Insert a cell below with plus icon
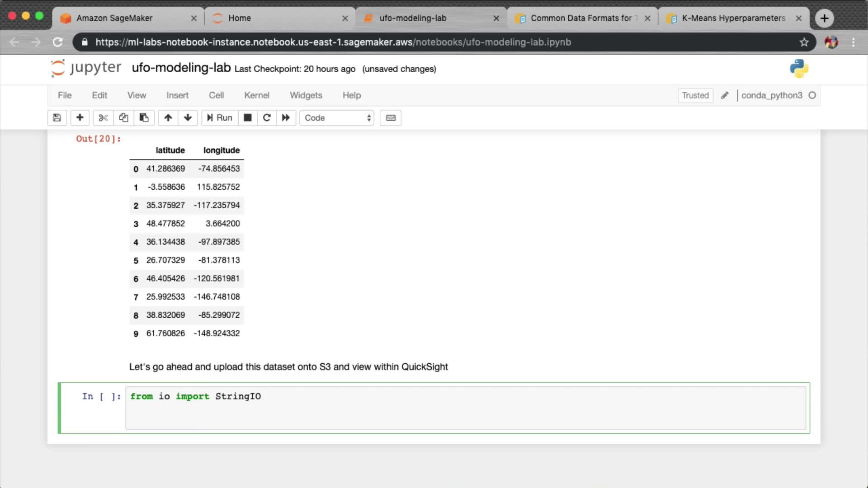Image resolution: width=868 pixels, height=488 pixels. (80, 118)
